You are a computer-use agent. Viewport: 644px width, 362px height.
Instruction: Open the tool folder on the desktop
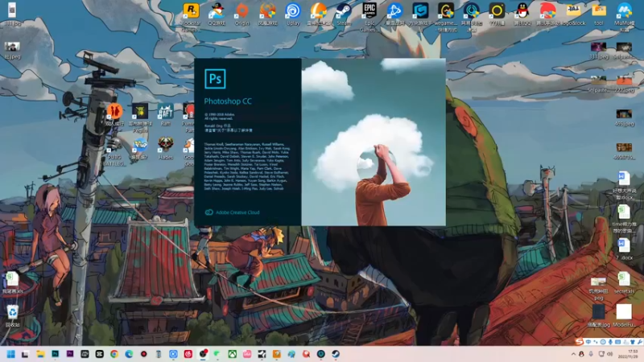point(599,14)
